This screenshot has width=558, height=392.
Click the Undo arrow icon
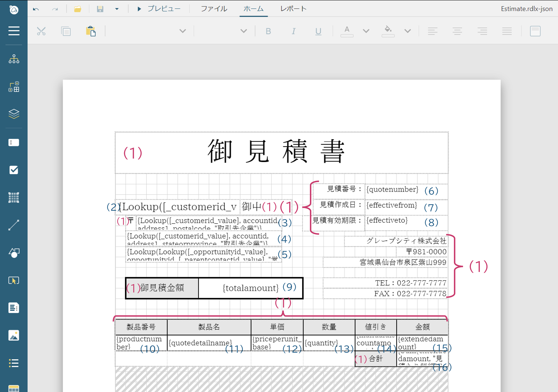click(36, 9)
